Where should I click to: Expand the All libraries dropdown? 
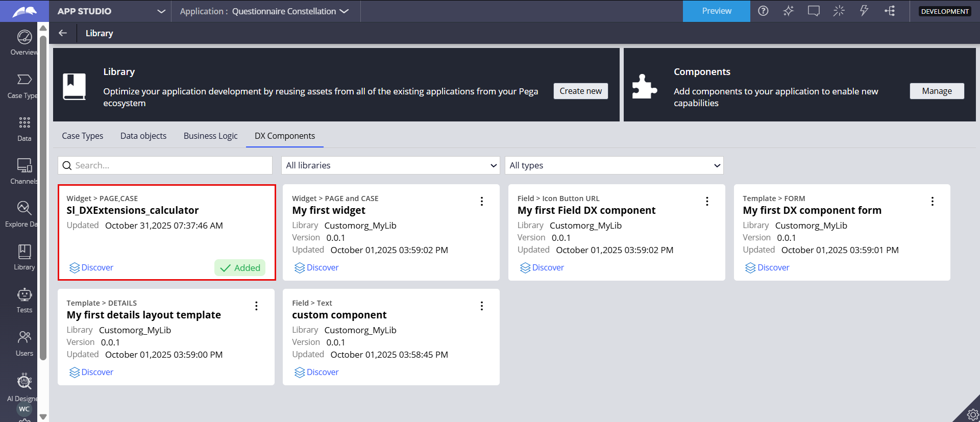[390, 165]
